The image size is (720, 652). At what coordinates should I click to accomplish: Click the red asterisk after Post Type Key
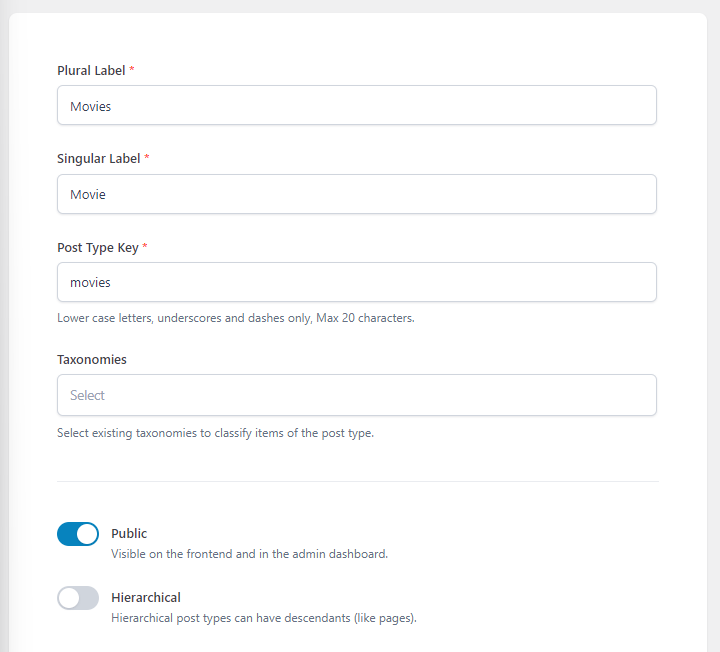[x=145, y=247]
